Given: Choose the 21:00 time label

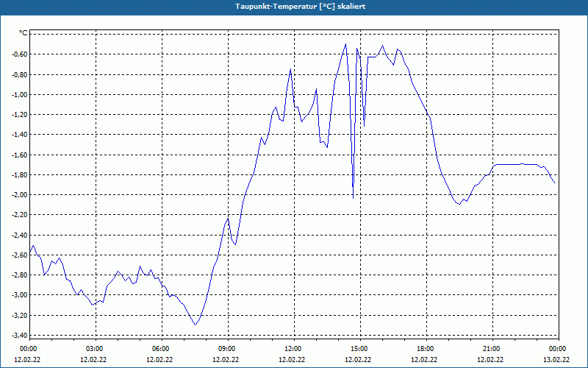Looking at the screenshot, I should [x=490, y=348].
